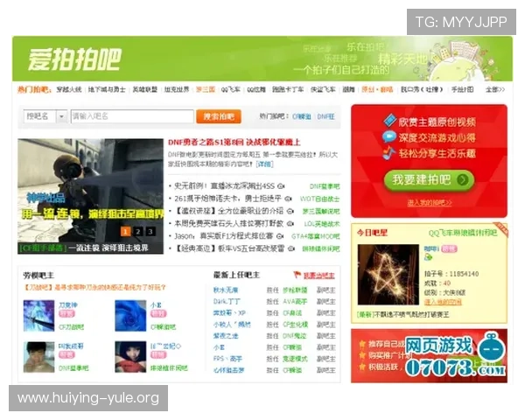The height and width of the screenshot is (420, 525).
Task: Open 秋水无痕 in newest moderators list
Action: pos(226,290)
